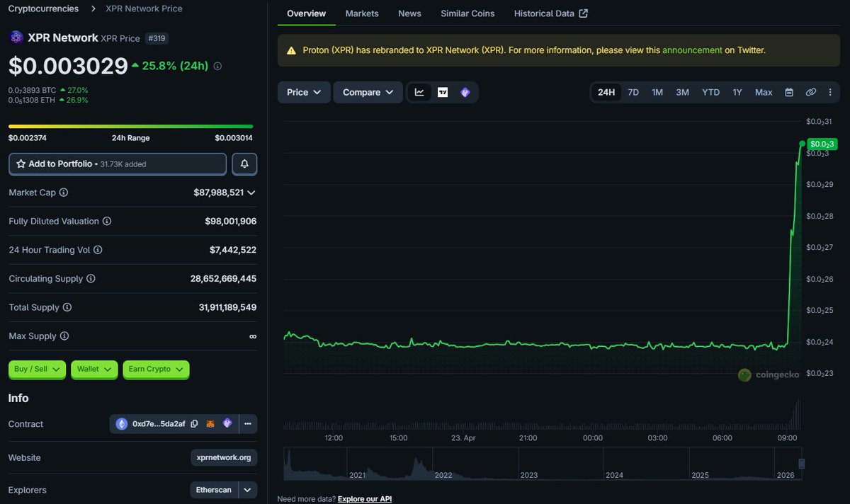The height and width of the screenshot is (504, 850).
Task: Switch to line chart view icon
Action: (x=419, y=92)
